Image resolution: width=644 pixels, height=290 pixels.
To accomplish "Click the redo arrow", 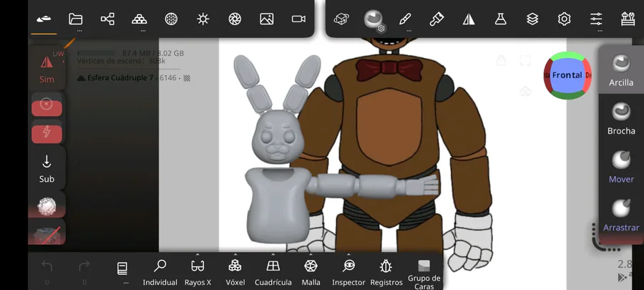I will click(84, 266).
